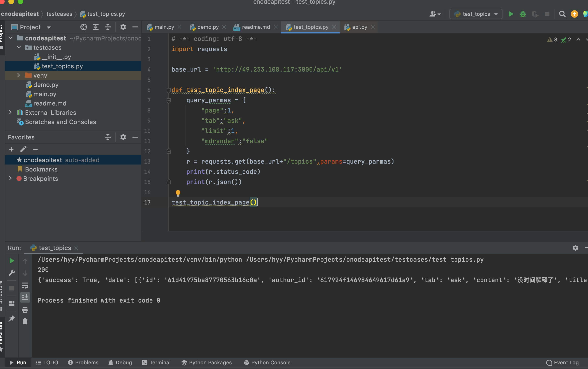Start debugging with the bug icon
Screen dimensions: 588x369
tap(523, 14)
